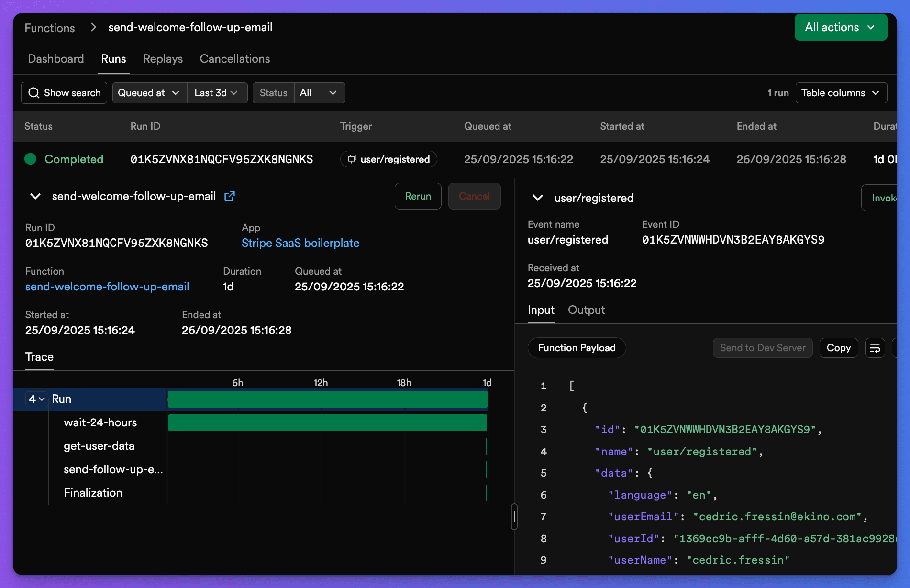
Task: Toggle line wrap in the payload viewer
Action: point(875,348)
